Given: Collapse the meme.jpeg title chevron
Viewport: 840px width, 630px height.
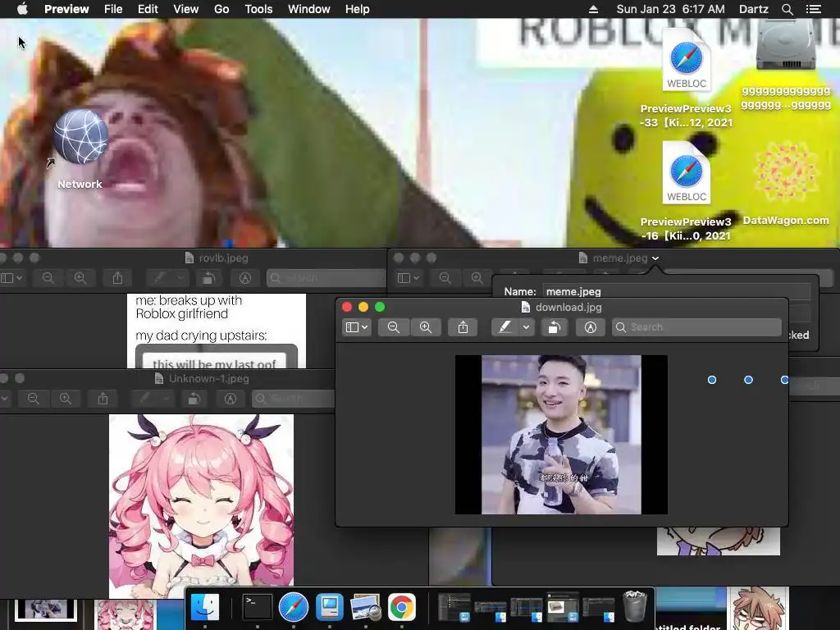Looking at the screenshot, I should [655, 258].
